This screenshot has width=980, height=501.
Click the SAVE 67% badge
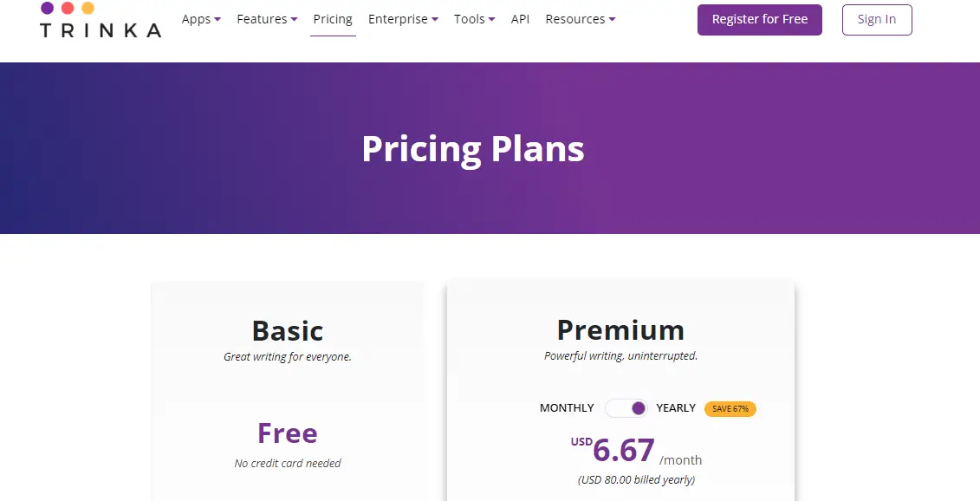click(x=730, y=409)
